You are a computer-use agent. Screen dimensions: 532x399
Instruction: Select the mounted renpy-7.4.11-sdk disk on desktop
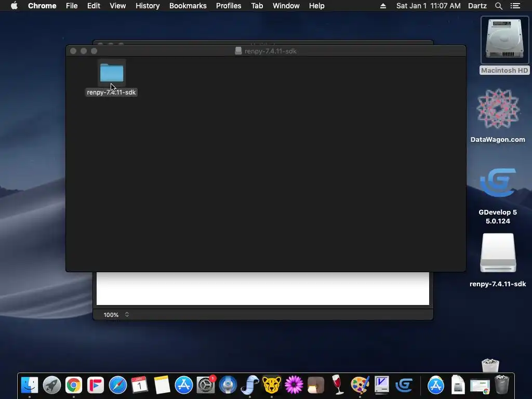click(x=498, y=261)
